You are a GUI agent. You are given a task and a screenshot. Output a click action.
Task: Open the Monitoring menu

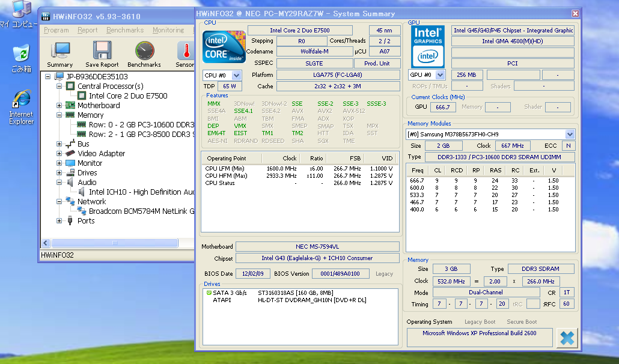(168, 30)
